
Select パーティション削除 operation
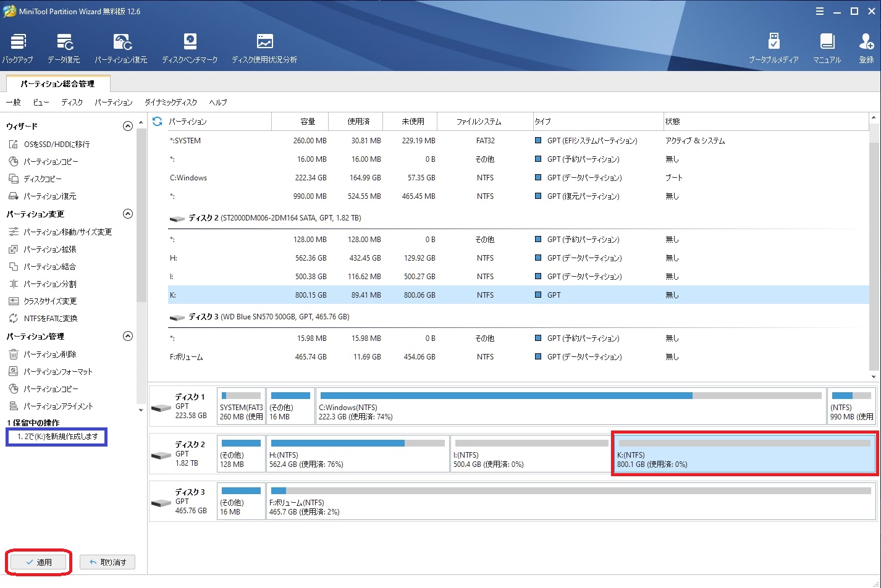tap(42, 354)
